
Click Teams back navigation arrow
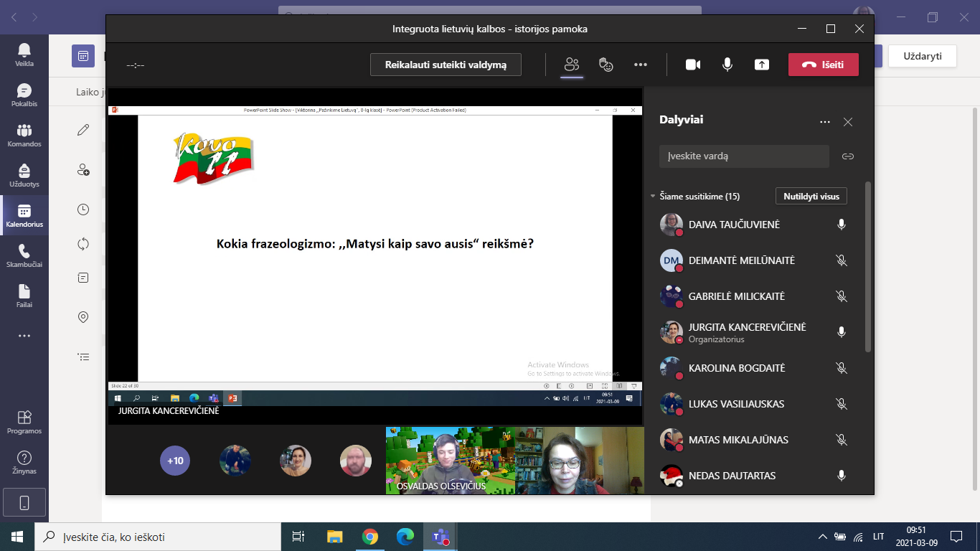click(14, 16)
